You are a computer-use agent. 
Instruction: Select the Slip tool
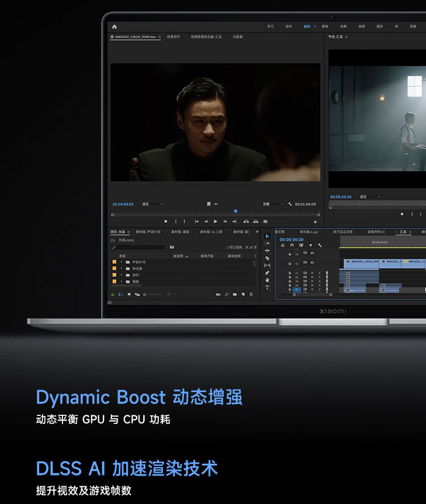tap(268, 265)
